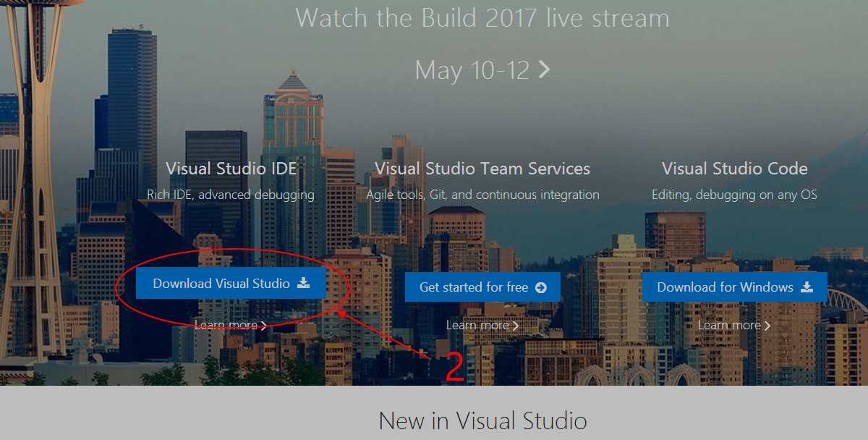Click the Visual Studio IDE heading
This screenshot has height=440, width=868.
pyautogui.click(x=231, y=169)
